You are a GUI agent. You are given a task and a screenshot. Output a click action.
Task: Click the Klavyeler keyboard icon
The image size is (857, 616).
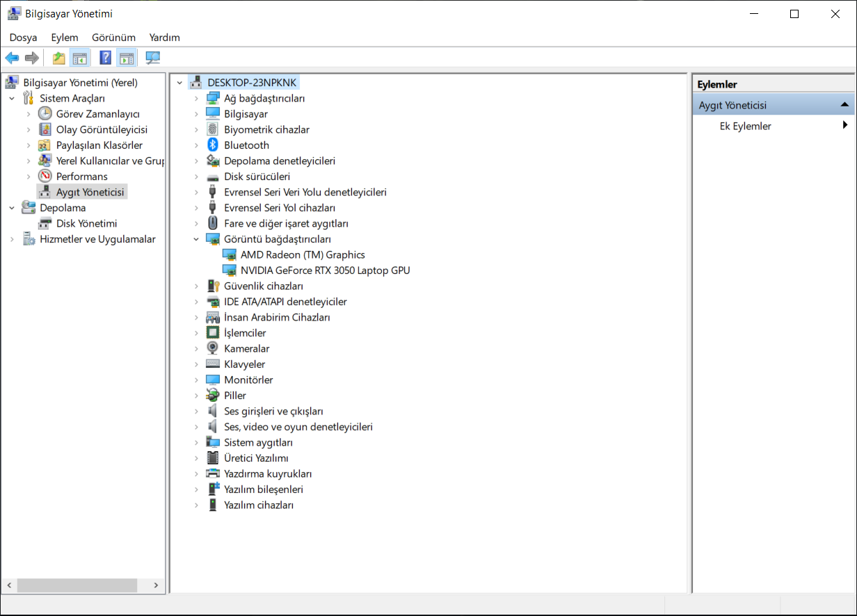pos(213,364)
